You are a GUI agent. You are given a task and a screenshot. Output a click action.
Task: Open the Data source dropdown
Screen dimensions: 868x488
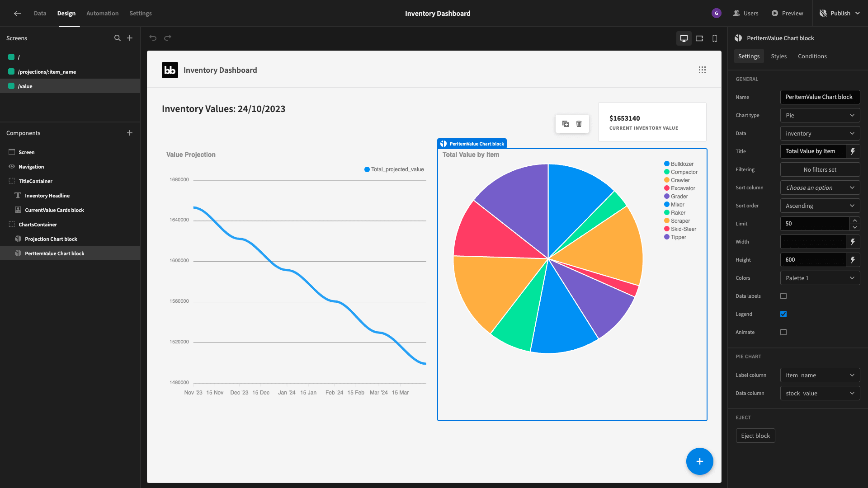pos(820,133)
